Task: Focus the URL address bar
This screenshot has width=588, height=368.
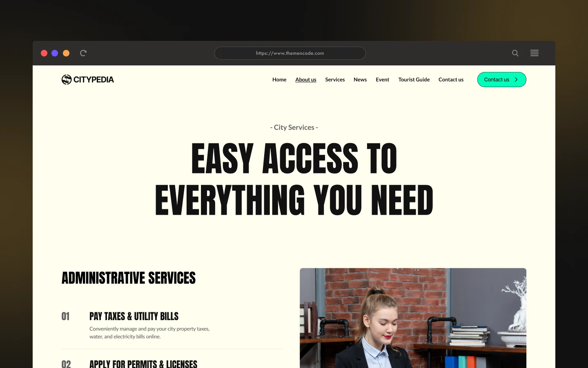Action: point(290,53)
